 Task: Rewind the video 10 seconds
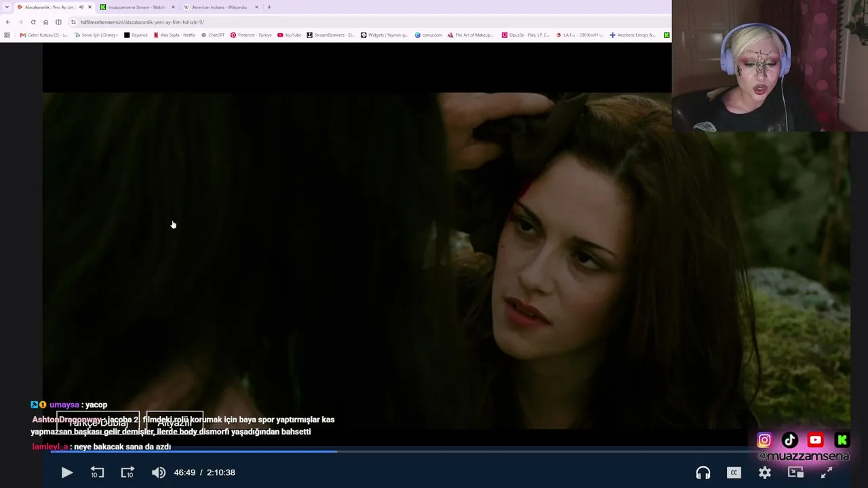(x=97, y=472)
